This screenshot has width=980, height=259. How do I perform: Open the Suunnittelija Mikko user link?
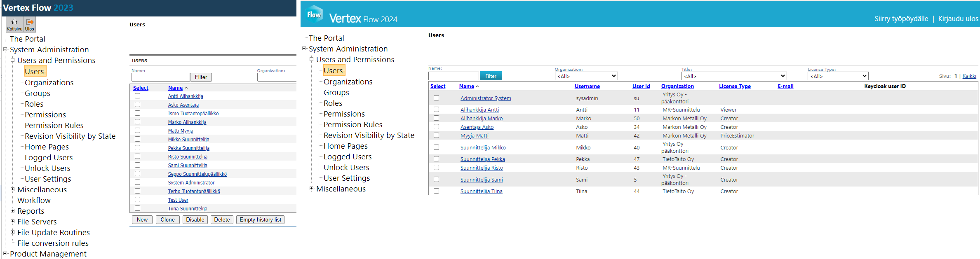tap(483, 148)
